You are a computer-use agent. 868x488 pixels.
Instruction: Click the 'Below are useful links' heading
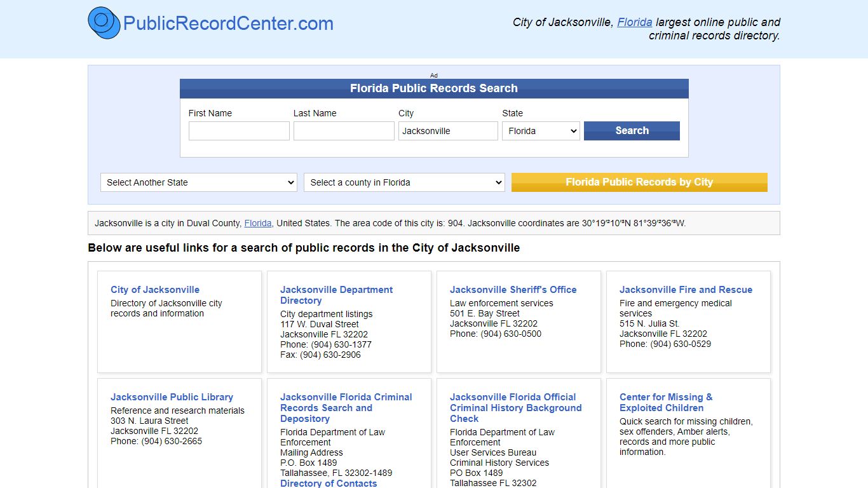point(304,248)
